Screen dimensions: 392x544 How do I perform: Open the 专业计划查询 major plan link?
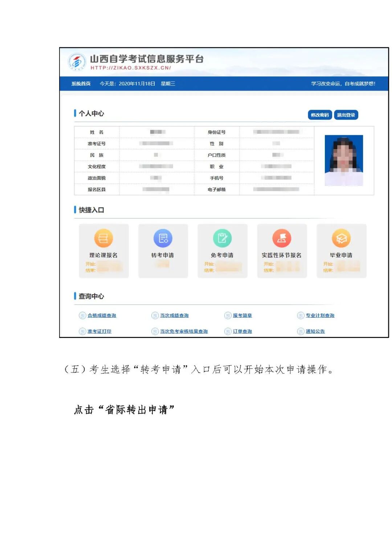click(x=321, y=316)
